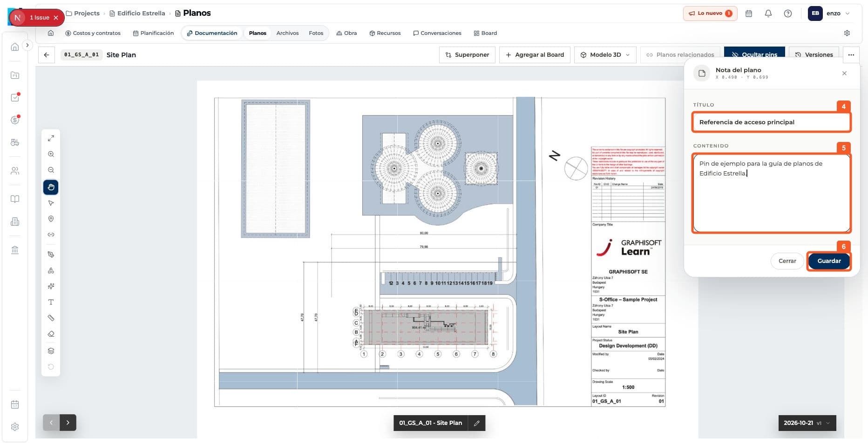Open the Planificación menu
Screen dimensions: 868x444
pyautogui.click(x=153, y=33)
